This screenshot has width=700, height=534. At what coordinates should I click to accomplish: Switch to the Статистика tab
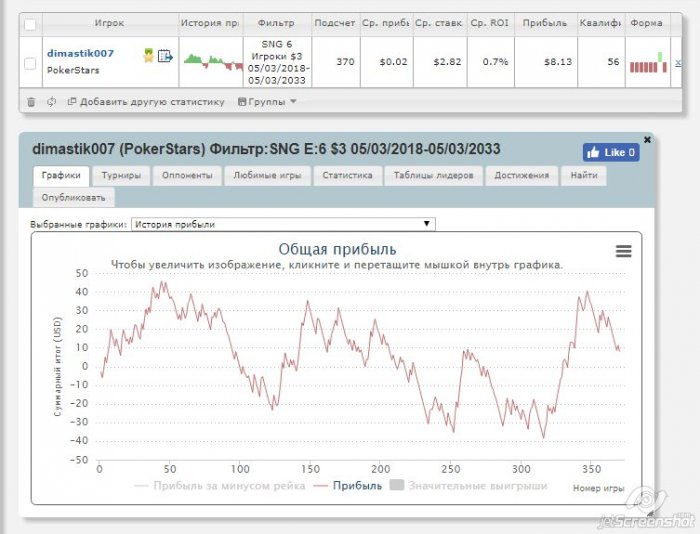(x=348, y=175)
